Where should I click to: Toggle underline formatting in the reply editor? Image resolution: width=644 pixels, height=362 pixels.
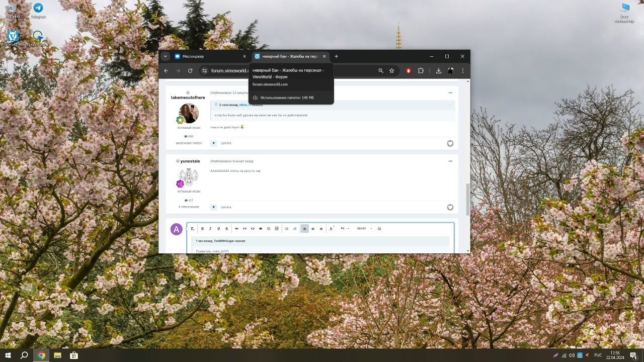tap(218, 229)
